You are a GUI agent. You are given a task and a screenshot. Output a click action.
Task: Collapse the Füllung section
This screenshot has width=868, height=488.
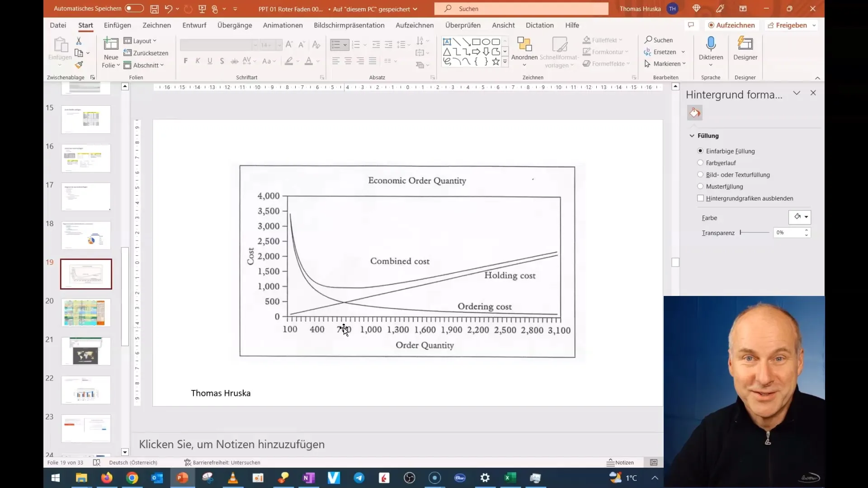pos(692,136)
